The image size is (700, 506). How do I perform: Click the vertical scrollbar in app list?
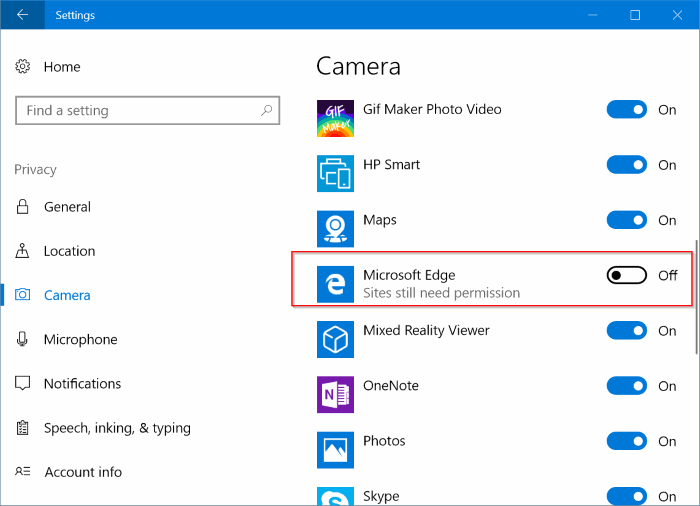click(696, 297)
